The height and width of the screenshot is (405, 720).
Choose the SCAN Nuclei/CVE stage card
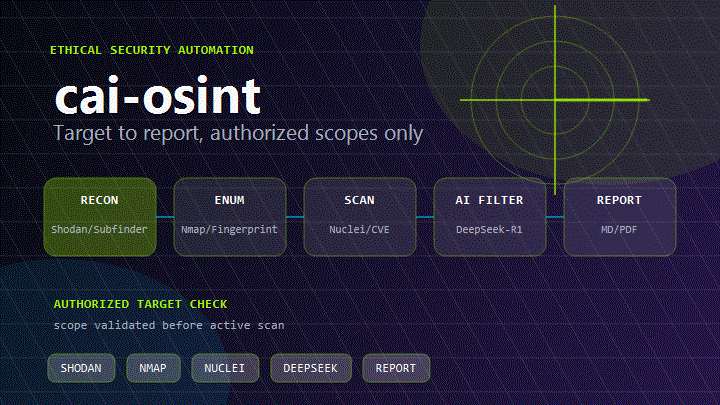tap(360, 217)
